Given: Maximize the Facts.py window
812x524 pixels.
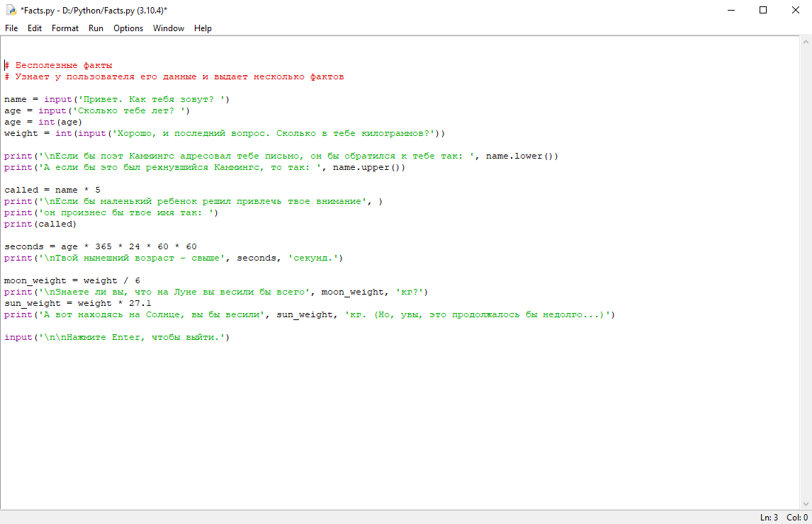Looking at the screenshot, I should [763, 10].
